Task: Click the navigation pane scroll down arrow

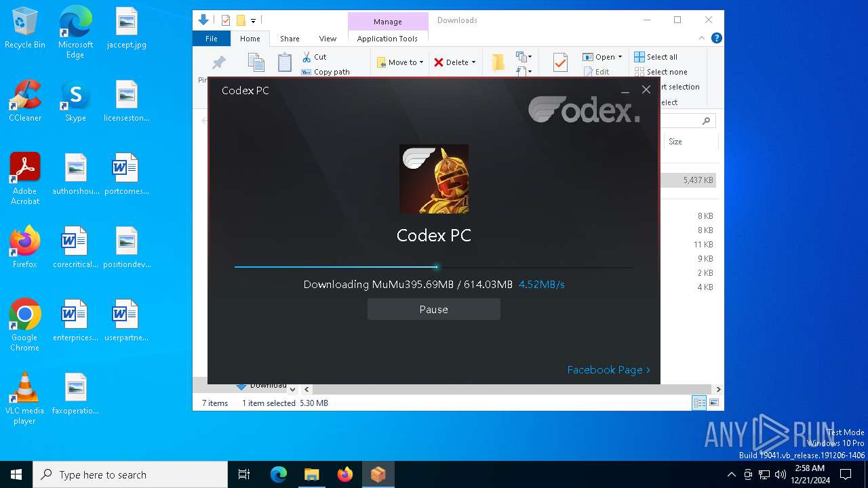Action: pyautogui.click(x=292, y=389)
